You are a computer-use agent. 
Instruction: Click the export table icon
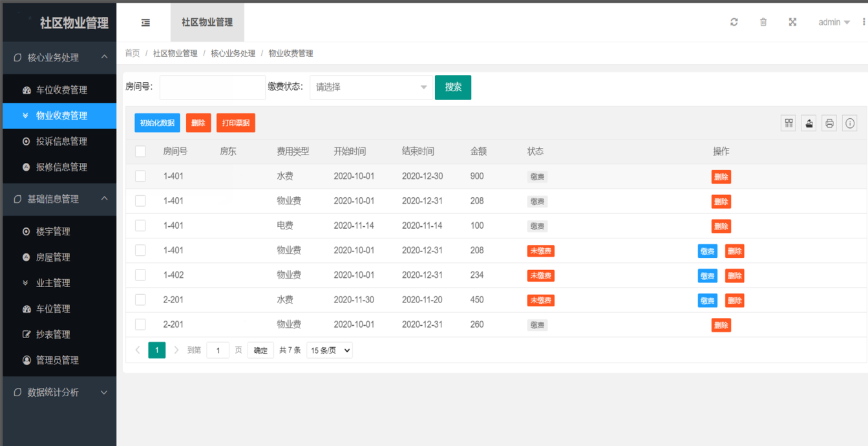pyautogui.click(x=809, y=123)
